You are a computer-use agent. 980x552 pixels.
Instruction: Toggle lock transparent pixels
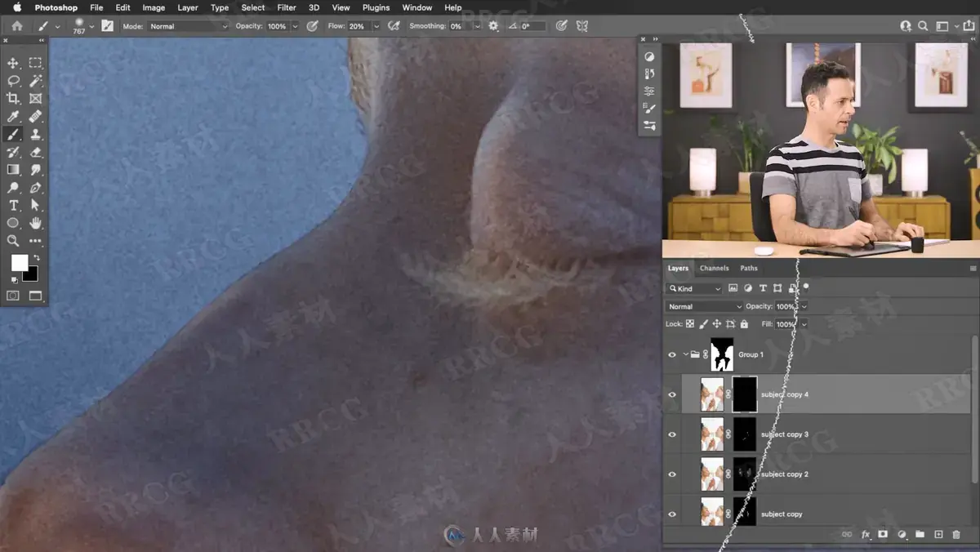click(690, 324)
